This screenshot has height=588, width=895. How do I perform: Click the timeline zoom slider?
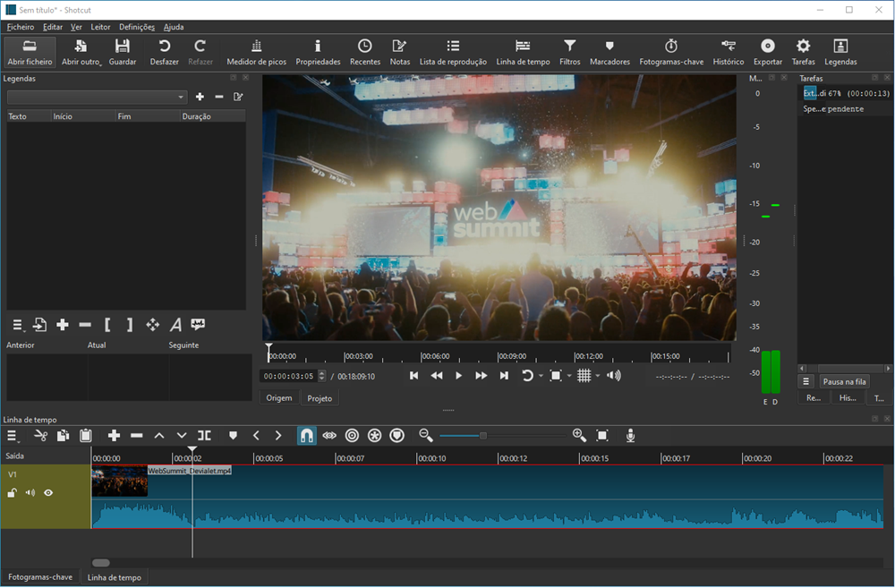[x=502, y=436]
